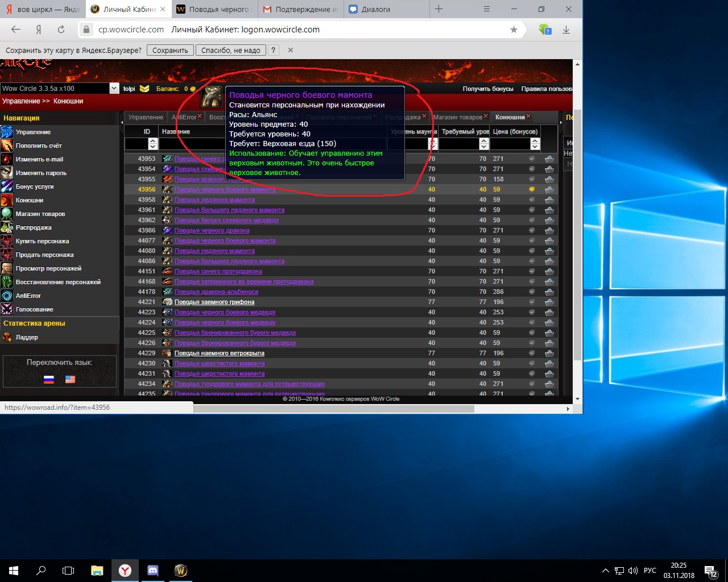Screen dimensions: 728x582
Task: Click the price filter spinner arrows
Action: pos(534,144)
